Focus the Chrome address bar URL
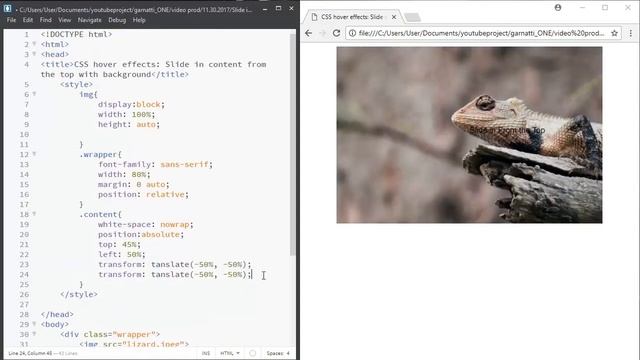640x360 pixels. click(481, 33)
